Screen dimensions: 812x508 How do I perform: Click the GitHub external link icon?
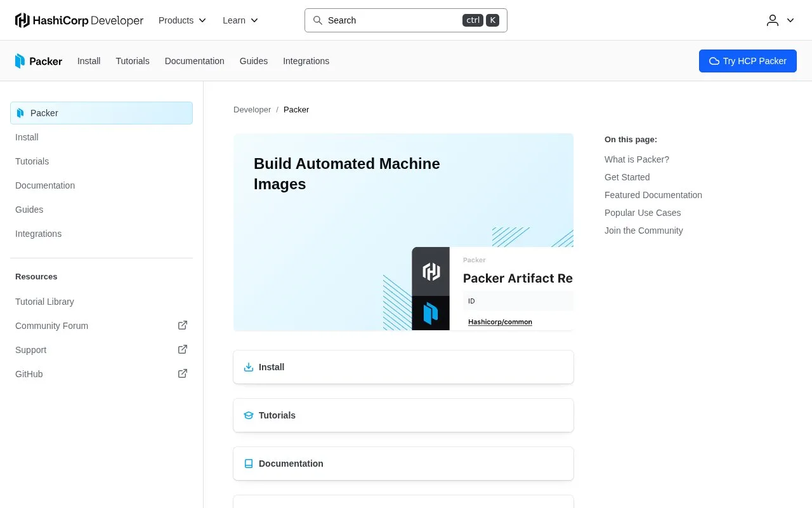tap(183, 373)
